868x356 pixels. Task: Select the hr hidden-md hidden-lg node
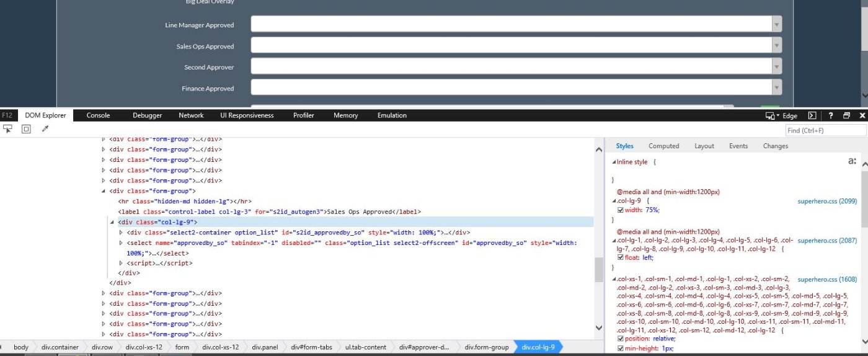pyautogui.click(x=184, y=201)
